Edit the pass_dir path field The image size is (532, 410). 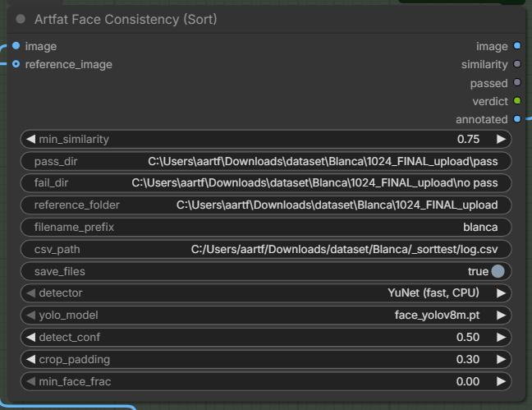pos(266,161)
